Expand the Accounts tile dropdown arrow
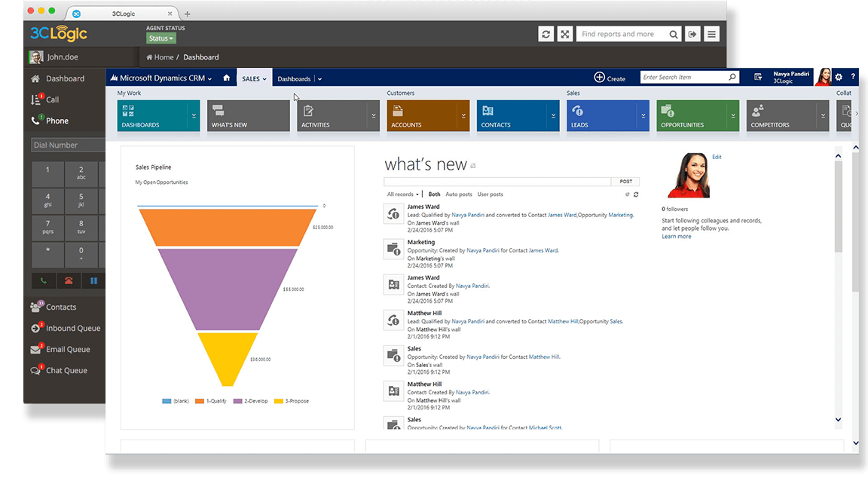Viewport: 868px width, 493px height. click(x=463, y=116)
